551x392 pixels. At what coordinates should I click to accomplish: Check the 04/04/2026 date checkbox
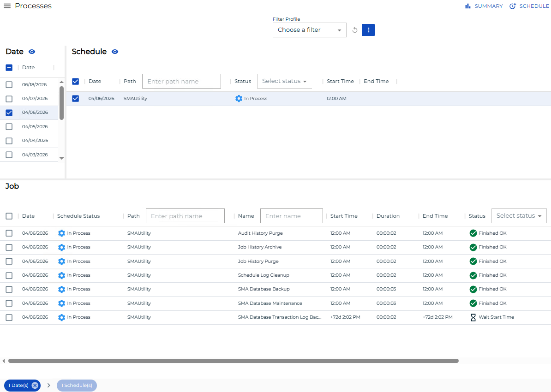tap(9, 141)
